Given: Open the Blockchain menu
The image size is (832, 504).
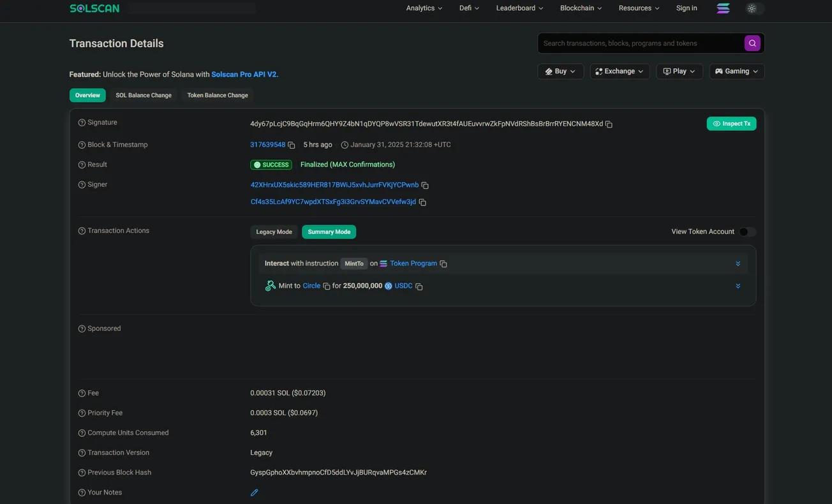Looking at the screenshot, I should point(581,8).
